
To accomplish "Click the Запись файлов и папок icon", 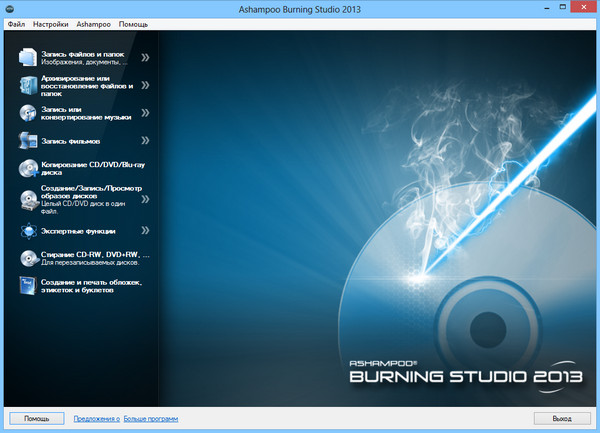I will (28, 58).
